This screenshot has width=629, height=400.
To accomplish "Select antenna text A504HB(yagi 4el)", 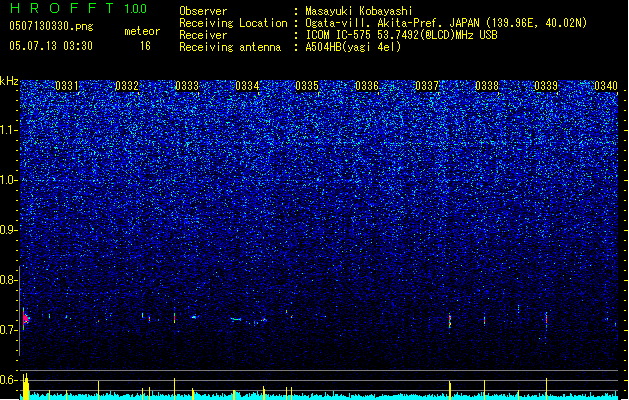I will pyautogui.click(x=353, y=47).
